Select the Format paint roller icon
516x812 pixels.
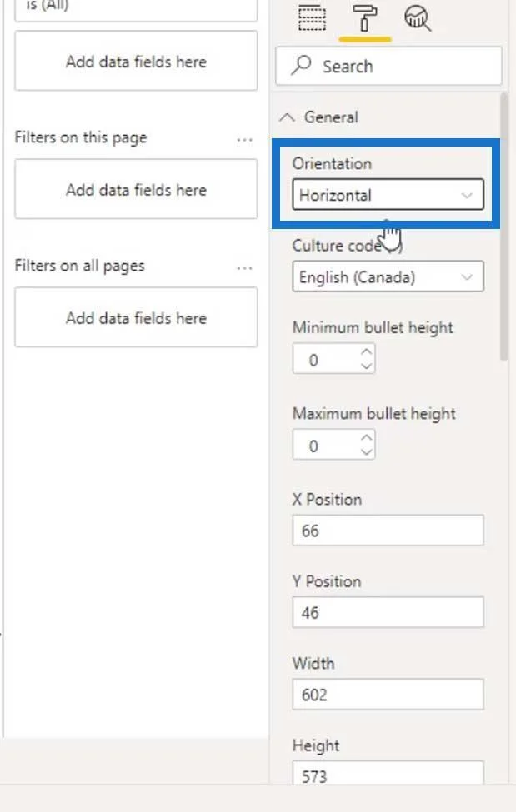365,17
